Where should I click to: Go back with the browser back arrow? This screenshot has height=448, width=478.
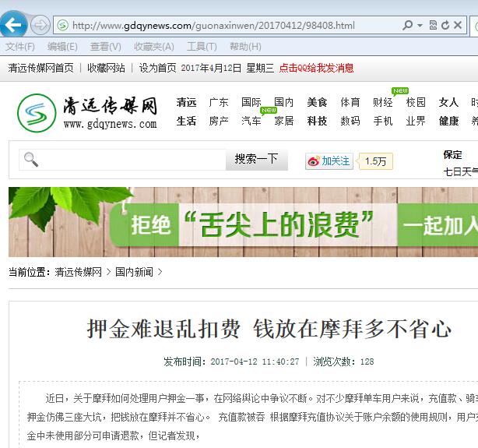coord(13,24)
